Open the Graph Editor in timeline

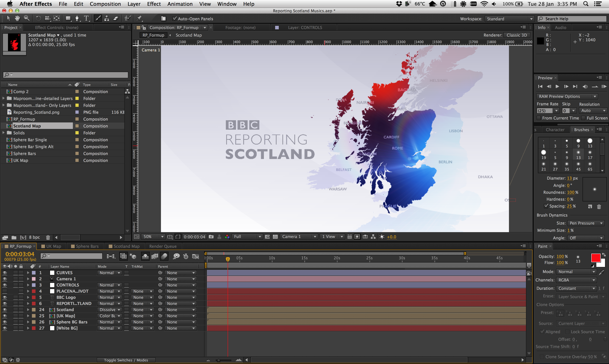195,256
